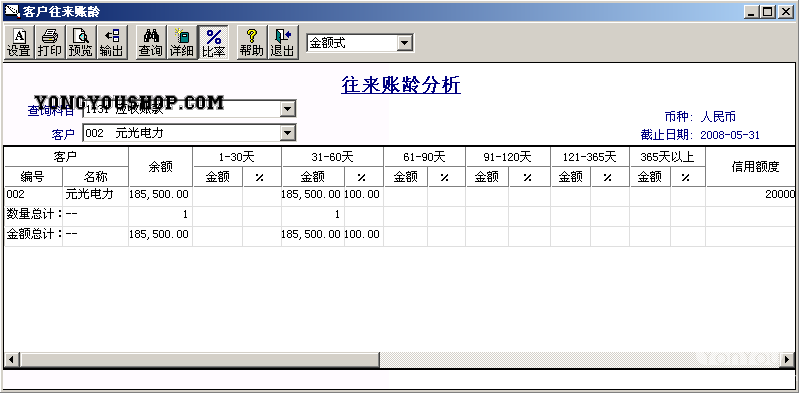
Task: Click the 退出 (Exit) door icon
Action: point(283,43)
